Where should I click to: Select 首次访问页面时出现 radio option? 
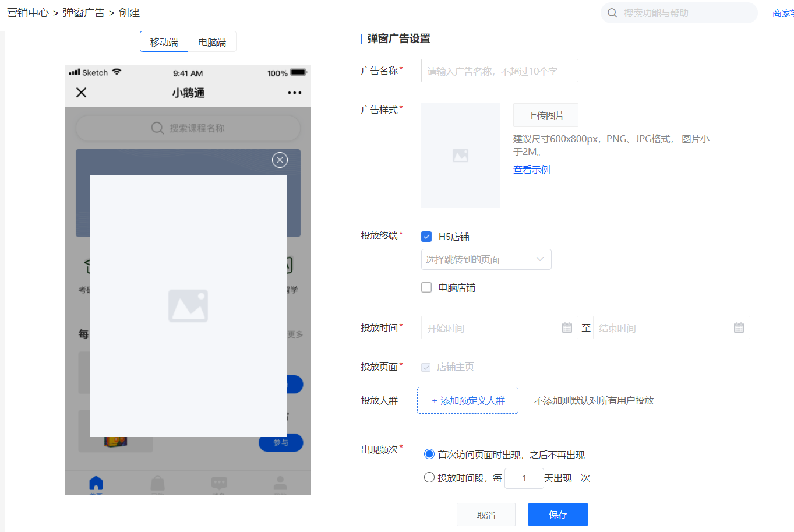point(429,454)
